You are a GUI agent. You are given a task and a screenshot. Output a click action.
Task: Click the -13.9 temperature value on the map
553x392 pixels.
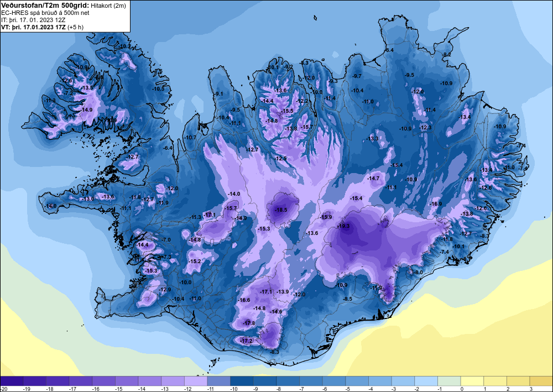pyautogui.click(x=283, y=291)
